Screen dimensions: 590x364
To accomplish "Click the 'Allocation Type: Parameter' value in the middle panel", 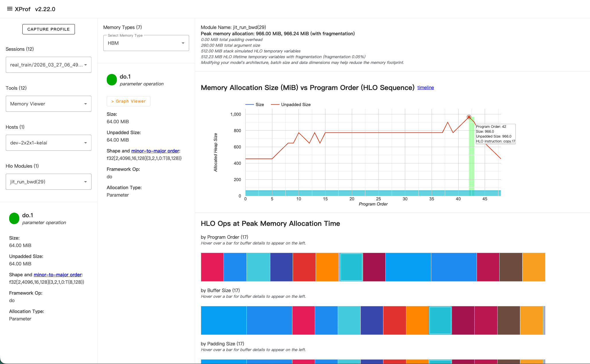I will pyautogui.click(x=118, y=195).
